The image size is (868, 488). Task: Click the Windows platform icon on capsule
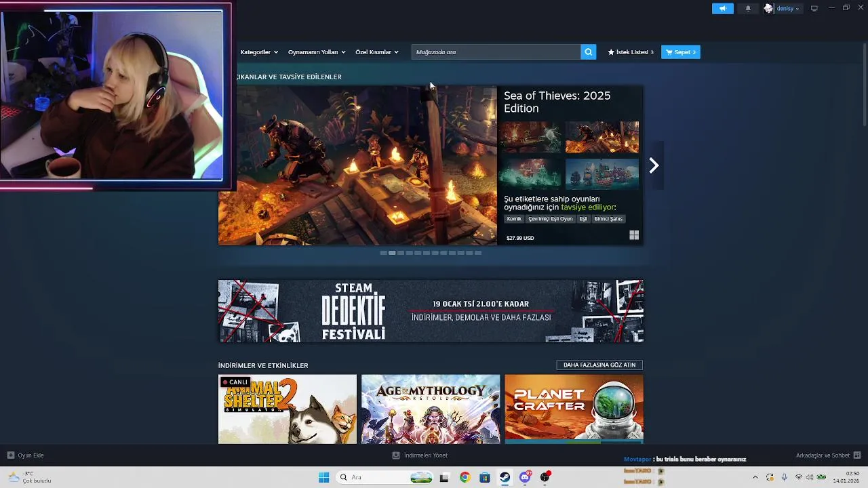(634, 235)
